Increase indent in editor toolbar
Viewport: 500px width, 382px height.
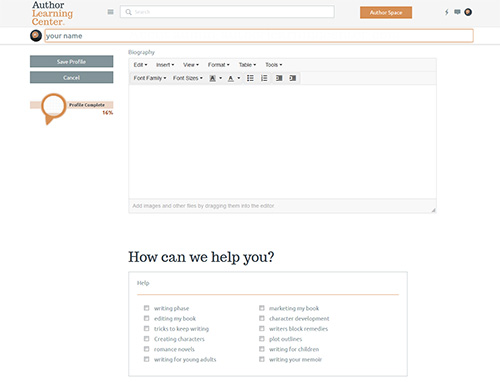click(x=293, y=78)
